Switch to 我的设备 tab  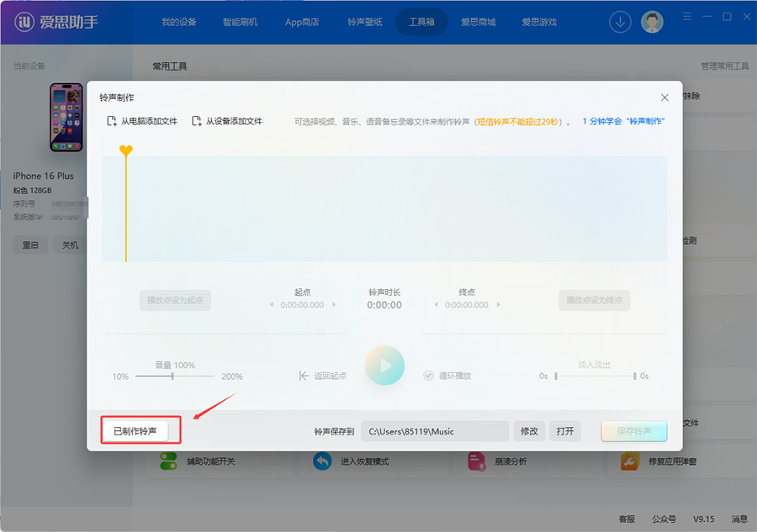coord(179,22)
